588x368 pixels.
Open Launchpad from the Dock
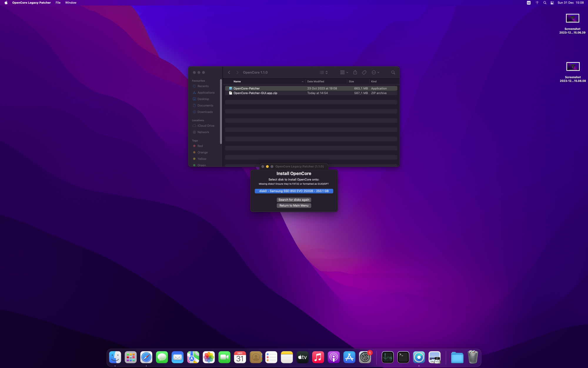pos(131,357)
